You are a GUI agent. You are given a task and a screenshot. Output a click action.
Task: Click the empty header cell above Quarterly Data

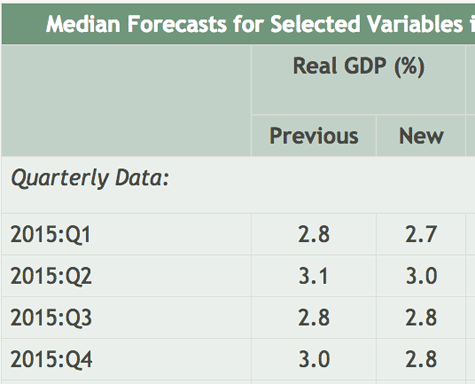coord(126,100)
